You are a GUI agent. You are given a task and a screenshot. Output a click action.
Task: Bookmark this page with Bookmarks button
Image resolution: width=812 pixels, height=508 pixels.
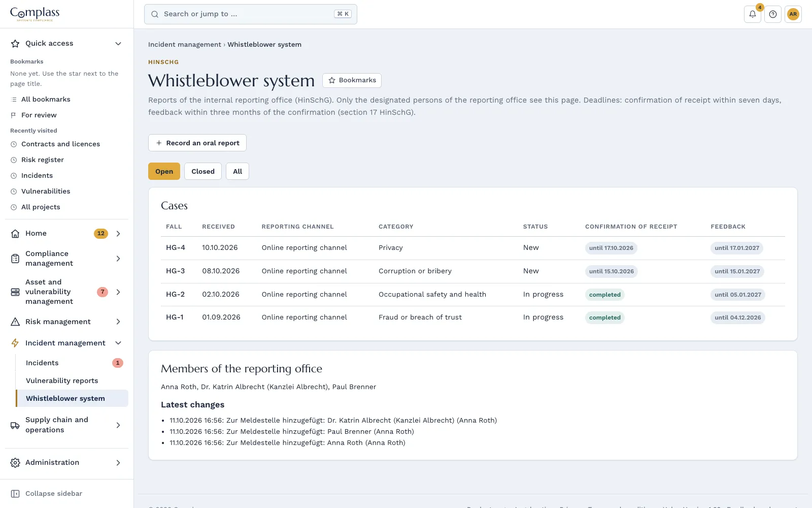352,80
